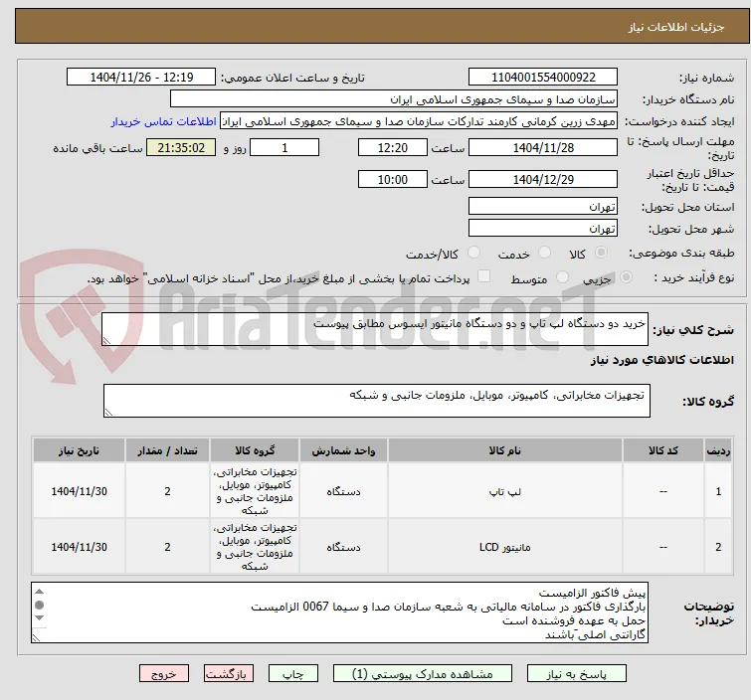Click the remaining days field showing 1
Screen dimensions: 751x700
[284, 147]
